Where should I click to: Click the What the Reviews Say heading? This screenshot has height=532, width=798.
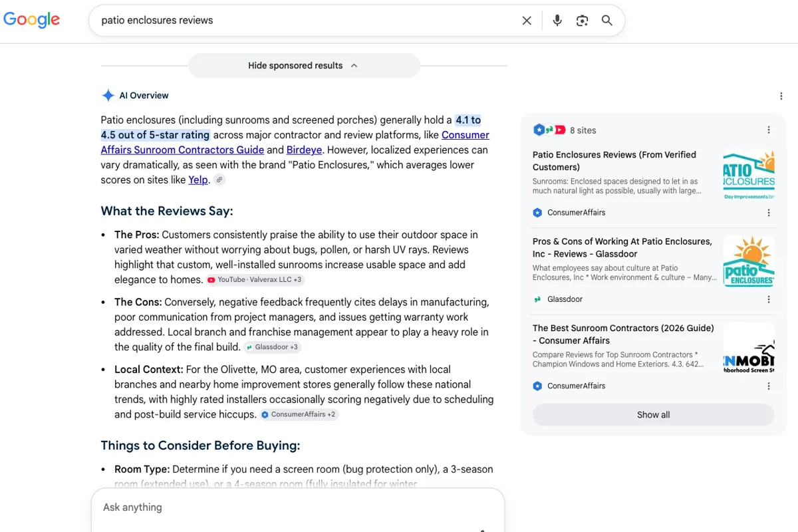[x=167, y=211]
